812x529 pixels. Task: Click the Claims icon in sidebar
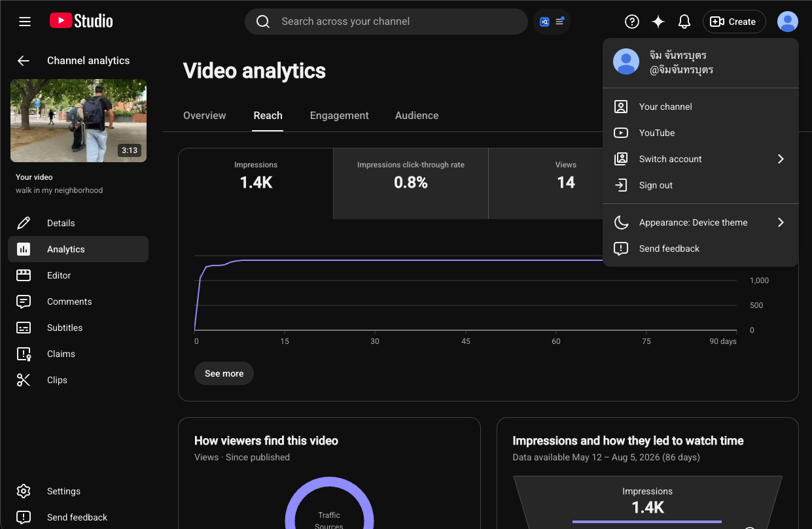(24, 354)
